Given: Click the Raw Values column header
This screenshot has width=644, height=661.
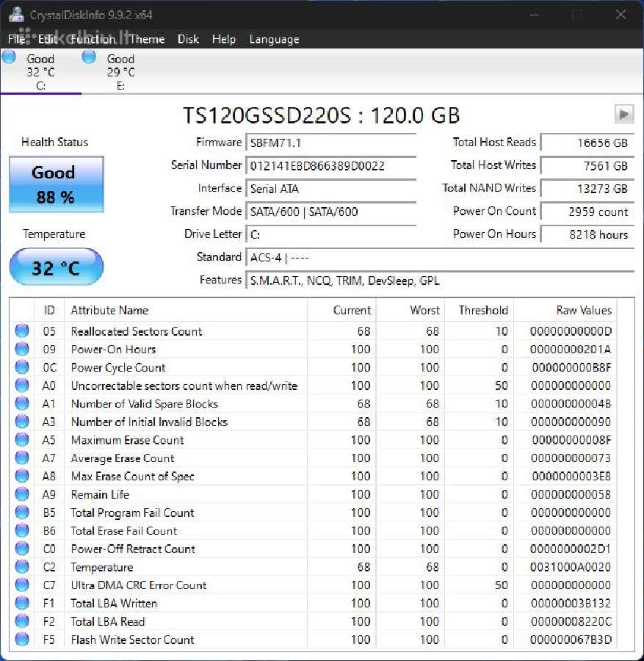Looking at the screenshot, I should (x=565, y=310).
